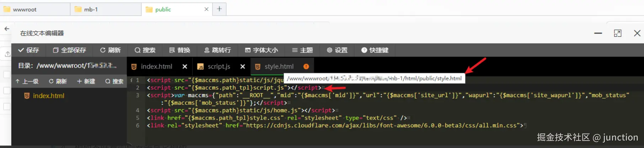Image resolution: width=644 pixels, height=148 pixels.
Task: Click the JS icon on script.js tab
Action: point(201,67)
